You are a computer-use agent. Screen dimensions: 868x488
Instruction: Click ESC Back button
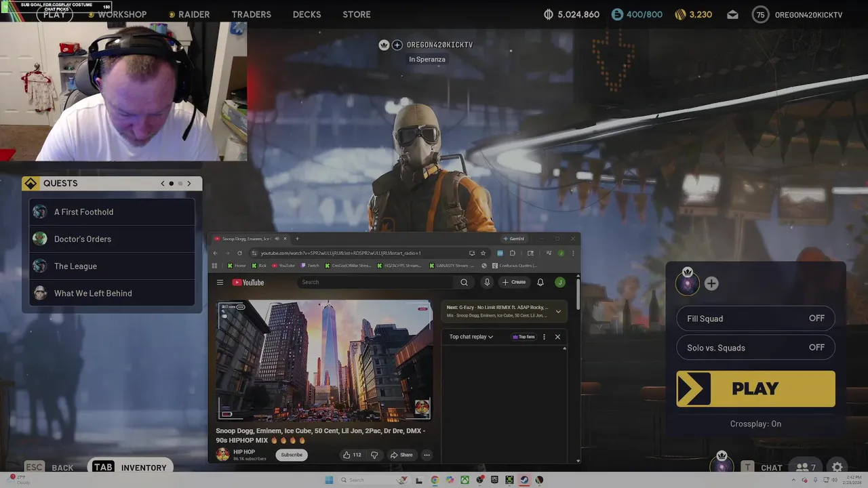pos(49,467)
